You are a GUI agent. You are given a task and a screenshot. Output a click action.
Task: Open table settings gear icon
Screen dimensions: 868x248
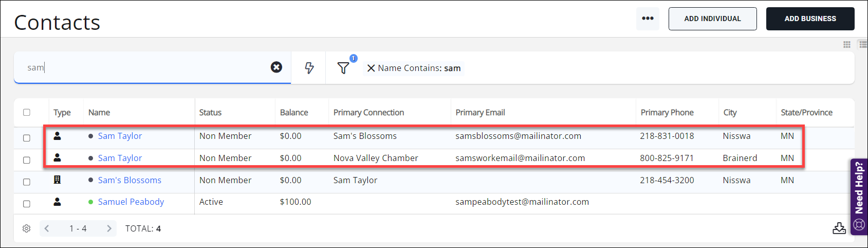27,228
